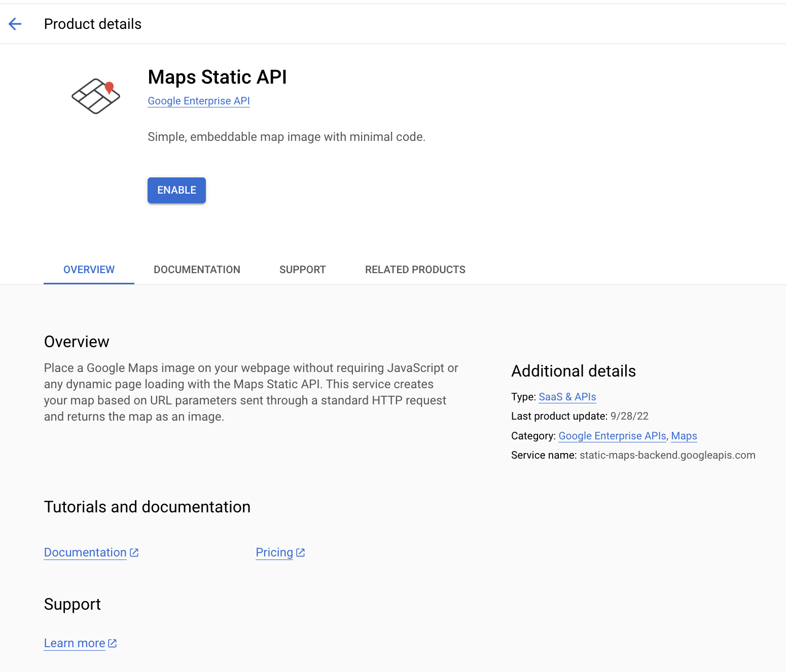Image resolution: width=786 pixels, height=672 pixels.
Task: Open the Google Enterprise APIs category link
Action: click(x=612, y=436)
